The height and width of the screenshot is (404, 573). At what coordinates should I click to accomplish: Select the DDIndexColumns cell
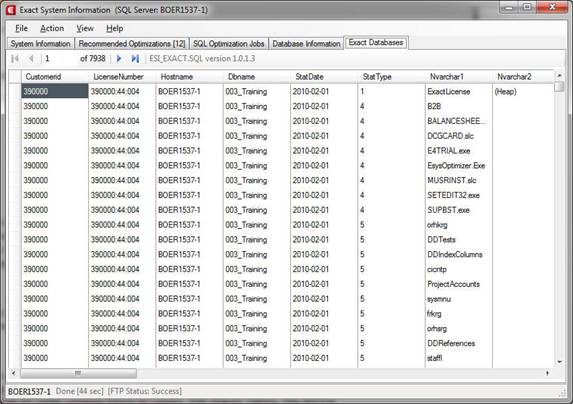tap(458, 254)
